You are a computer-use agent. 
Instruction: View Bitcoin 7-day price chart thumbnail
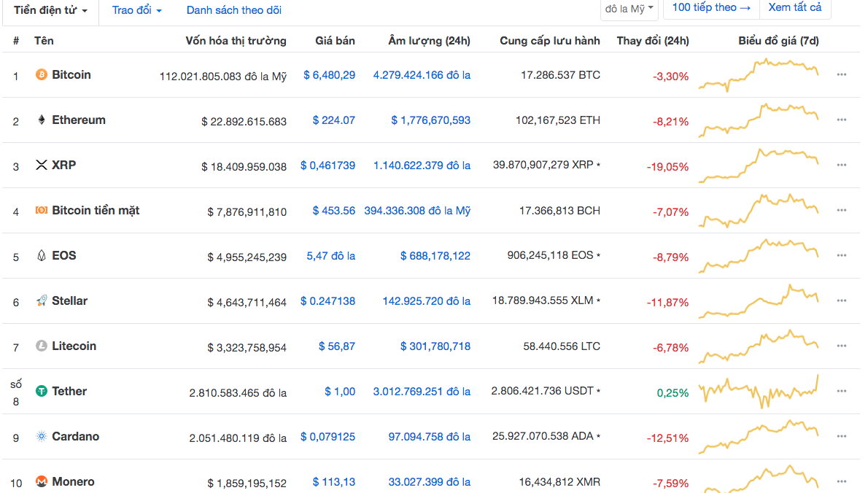tap(759, 74)
